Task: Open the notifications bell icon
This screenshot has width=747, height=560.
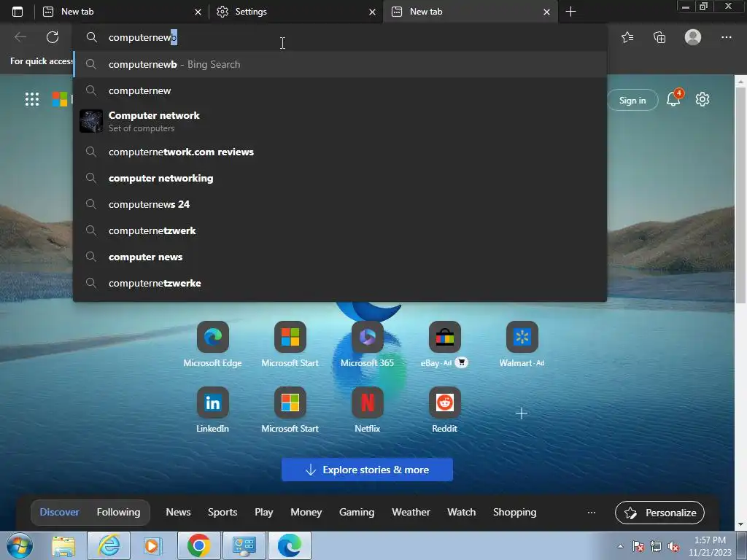Action: pos(673,99)
